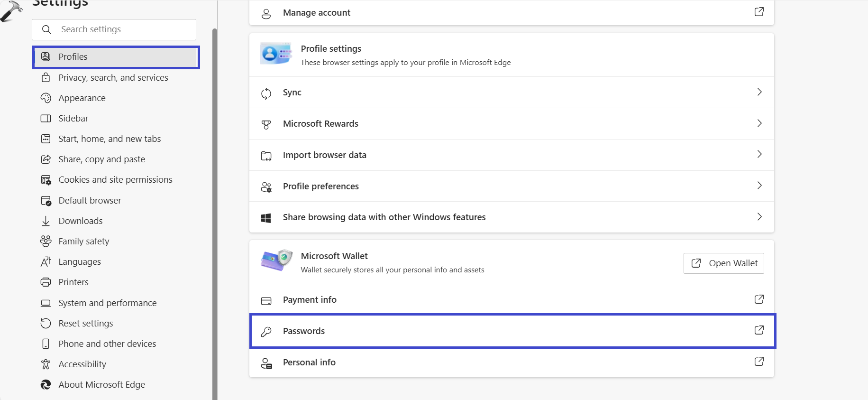
Task: Click the Manage account external link icon
Action: 758,12
